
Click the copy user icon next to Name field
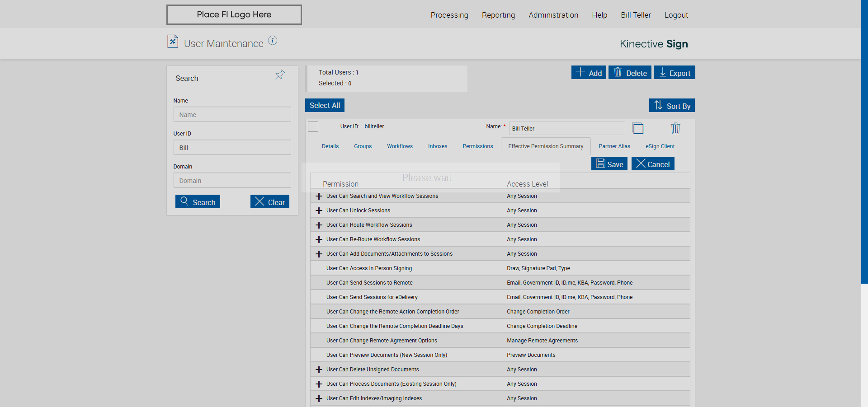pyautogui.click(x=637, y=129)
